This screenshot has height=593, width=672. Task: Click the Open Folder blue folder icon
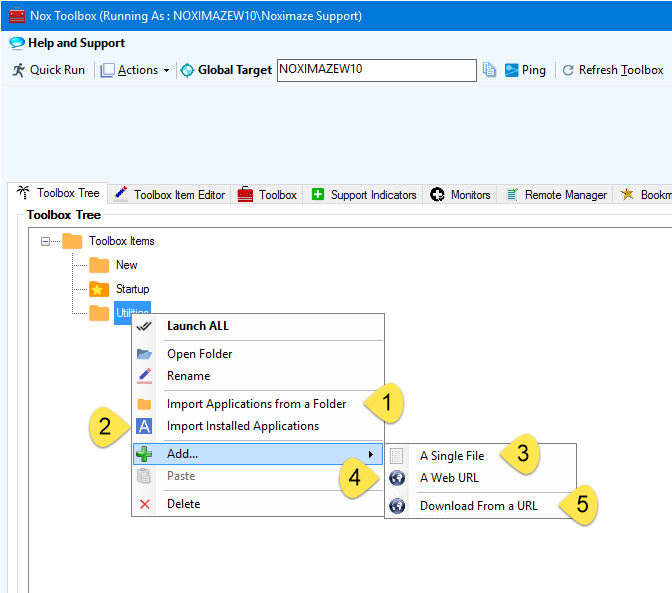coord(144,354)
